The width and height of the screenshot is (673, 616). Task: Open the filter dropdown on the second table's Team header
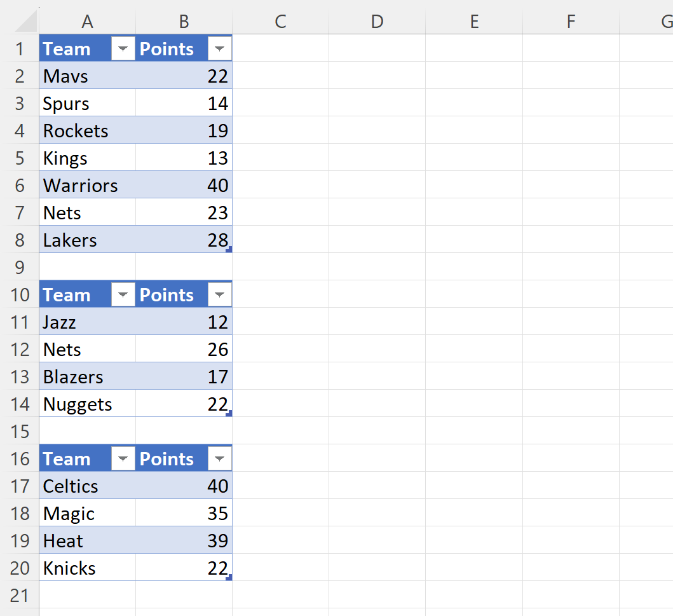point(123,294)
